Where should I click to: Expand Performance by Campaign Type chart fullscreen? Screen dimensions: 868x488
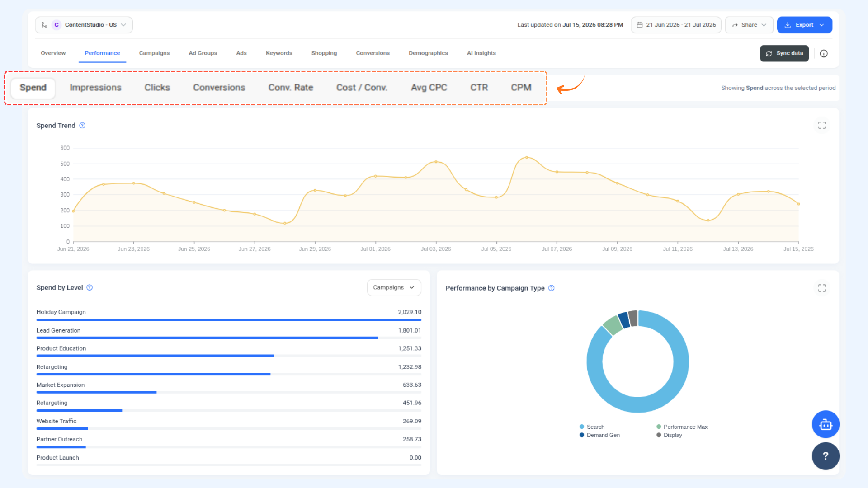coord(822,288)
